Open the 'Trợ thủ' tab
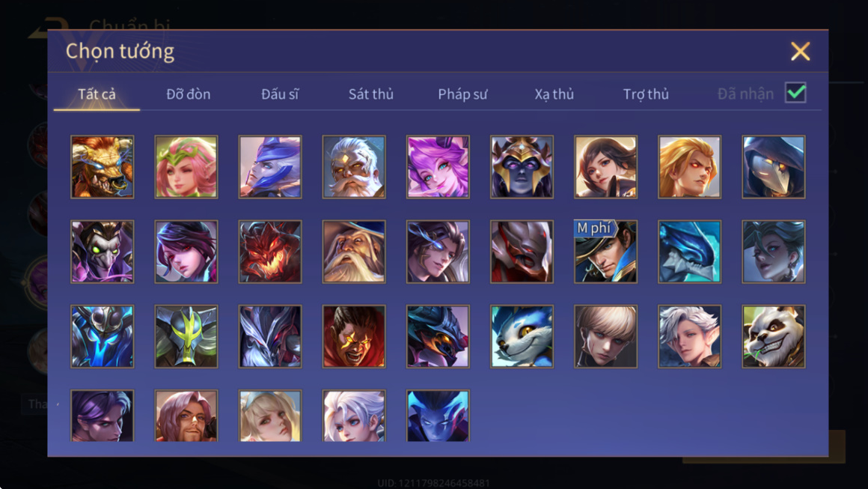Image resolution: width=868 pixels, height=489 pixels. tap(646, 94)
